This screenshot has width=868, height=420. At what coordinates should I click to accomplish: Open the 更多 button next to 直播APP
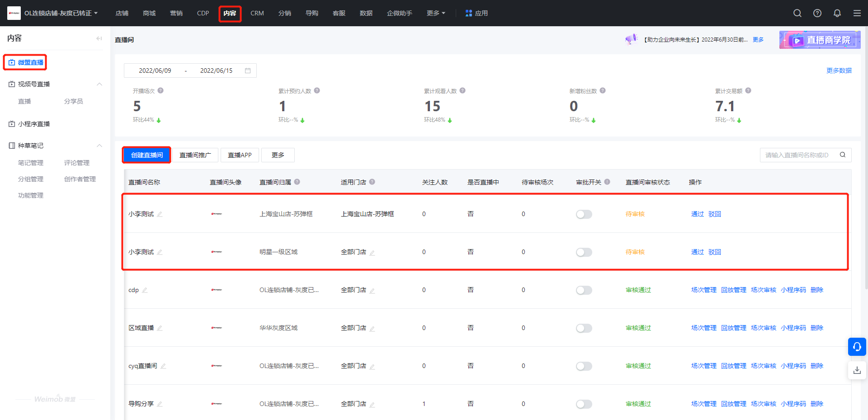[278, 155]
